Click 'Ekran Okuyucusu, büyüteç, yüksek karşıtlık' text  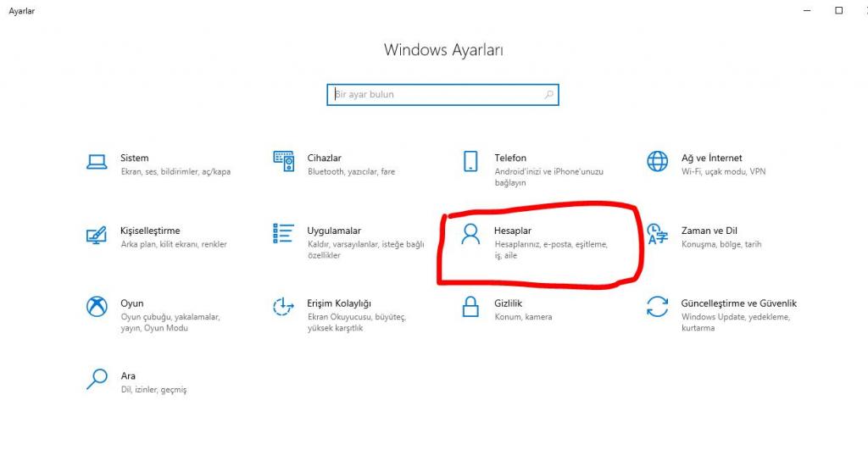pyautogui.click(x=357, y=322)
